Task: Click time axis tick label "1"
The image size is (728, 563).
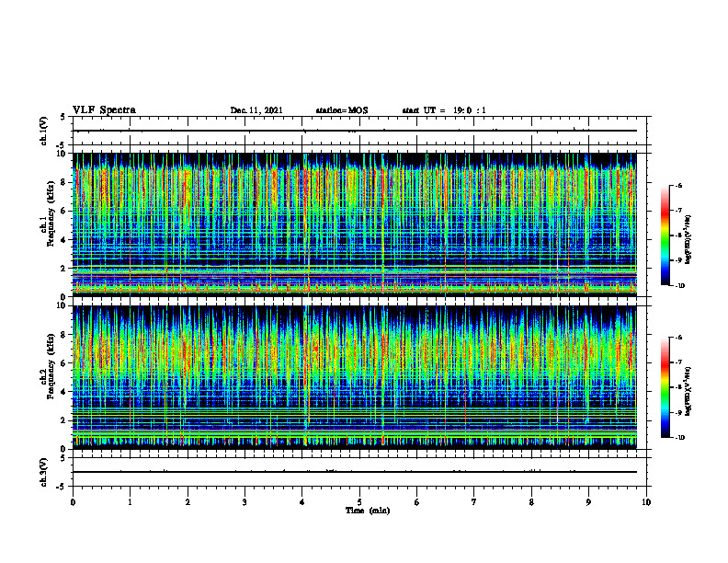Action: click(x=130, y=502)
